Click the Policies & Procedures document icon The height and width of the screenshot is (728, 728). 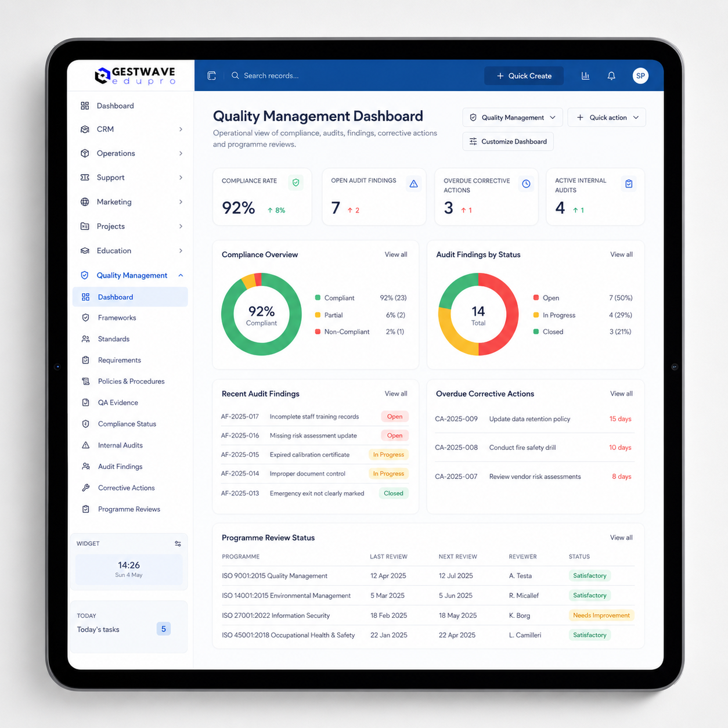86,381
